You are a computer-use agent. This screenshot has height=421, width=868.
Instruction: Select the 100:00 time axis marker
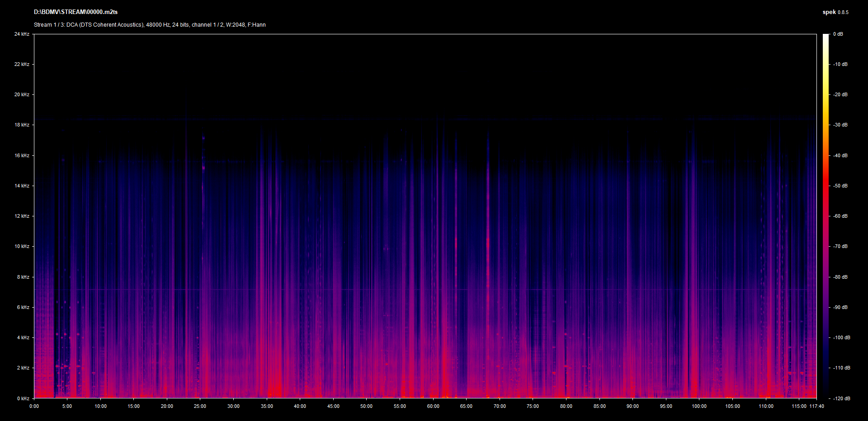tap(699, 406)
